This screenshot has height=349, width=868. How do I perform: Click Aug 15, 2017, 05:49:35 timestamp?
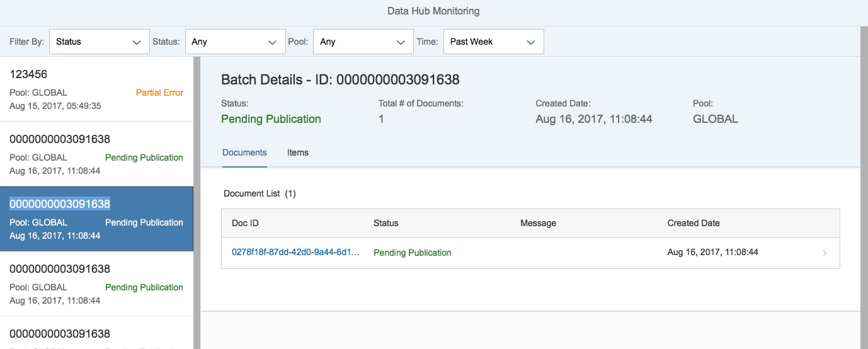[x=55, y=106]
